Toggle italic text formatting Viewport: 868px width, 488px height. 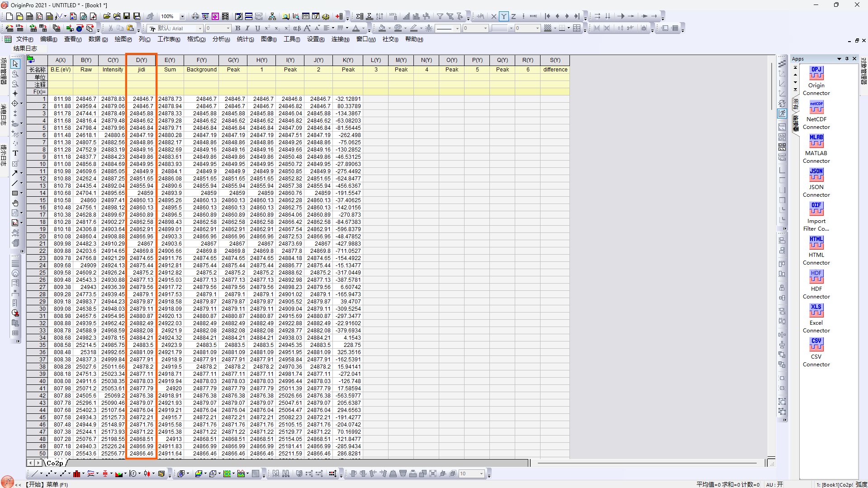pyautogui.click(x=247, y=28)
